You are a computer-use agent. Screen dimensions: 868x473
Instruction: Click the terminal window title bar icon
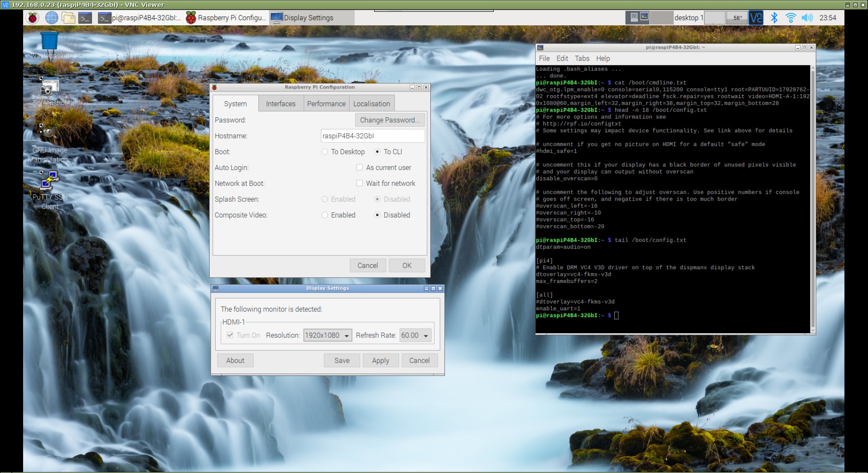(540, 48)
